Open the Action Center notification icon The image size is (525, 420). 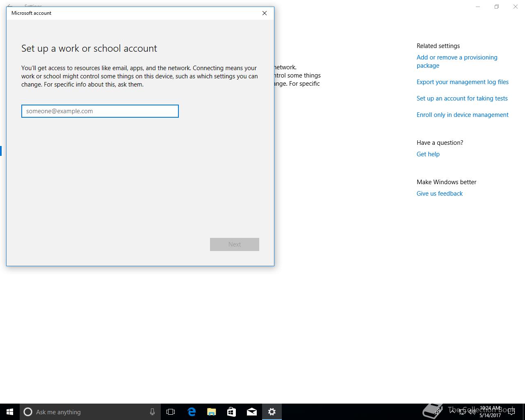(x=511, y=412)
